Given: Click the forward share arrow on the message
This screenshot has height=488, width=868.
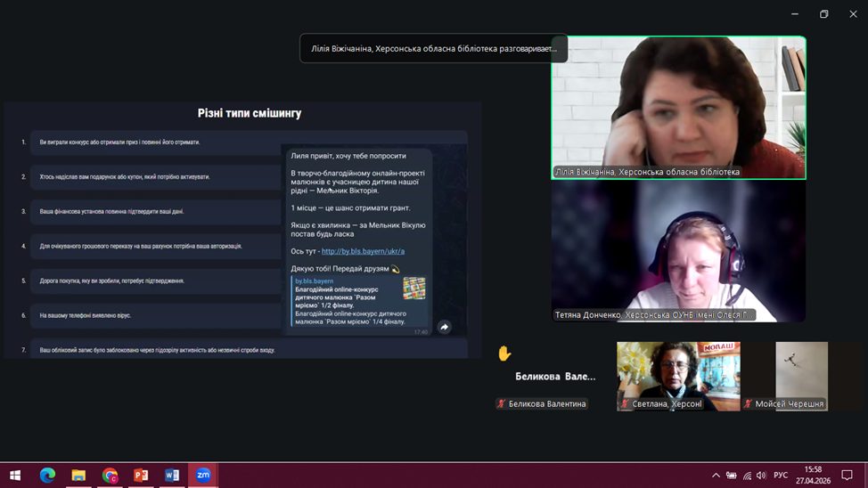Looking at the screenshot, I should pyautogui.click(x=444, y=327).
